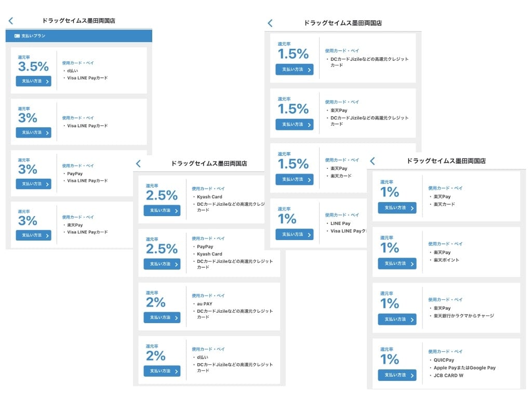
Task: Click the JCB CARD W list entry
Action: tap(447, 376)
